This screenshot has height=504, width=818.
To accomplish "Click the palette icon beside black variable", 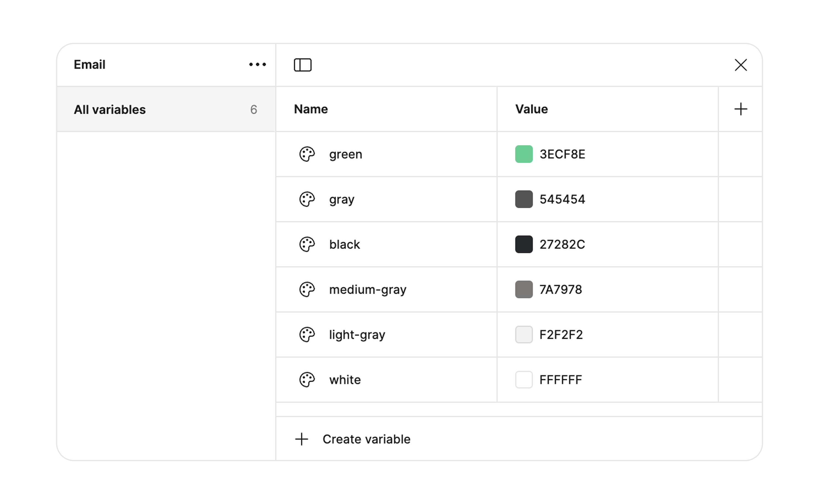I will pos(307,245).
